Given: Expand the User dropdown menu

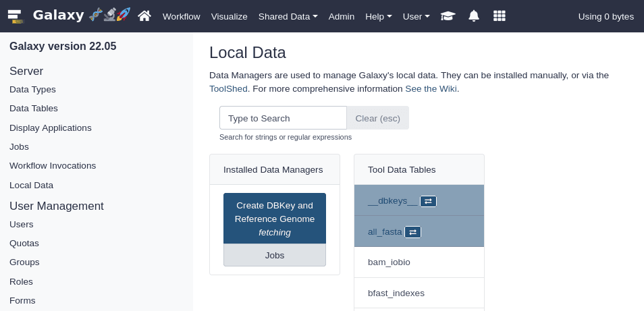Looking at the screenshot, I should (x=416, y=16).
